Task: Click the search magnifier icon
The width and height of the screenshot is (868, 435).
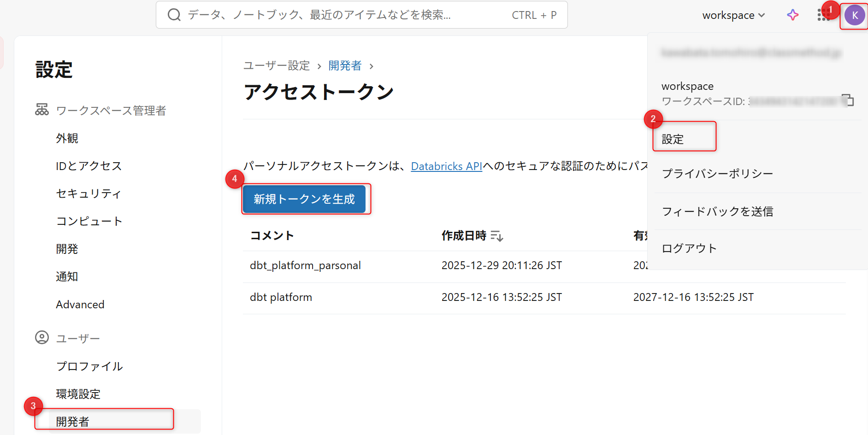Action: [x=174, y=15]
